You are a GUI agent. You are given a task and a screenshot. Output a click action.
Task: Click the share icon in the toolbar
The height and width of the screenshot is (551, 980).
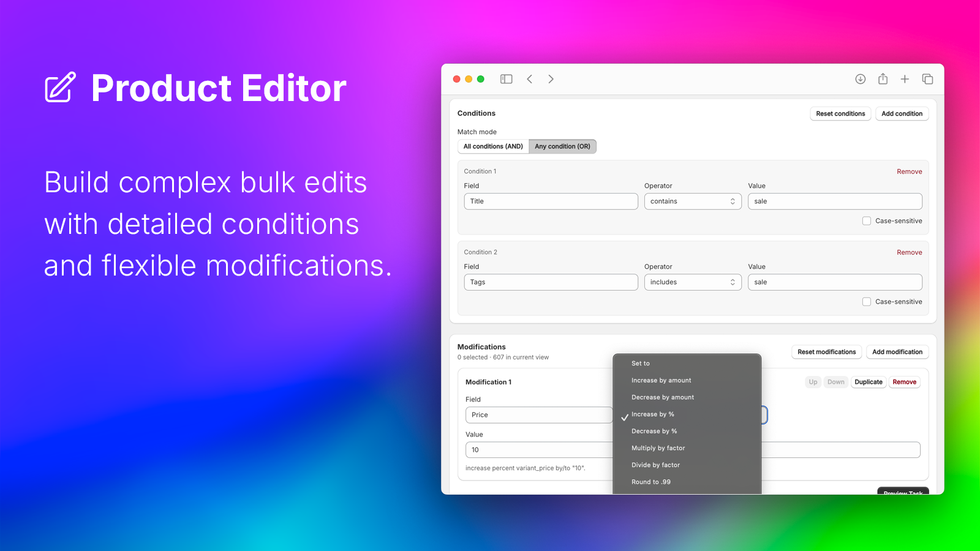tap(883, 79)
